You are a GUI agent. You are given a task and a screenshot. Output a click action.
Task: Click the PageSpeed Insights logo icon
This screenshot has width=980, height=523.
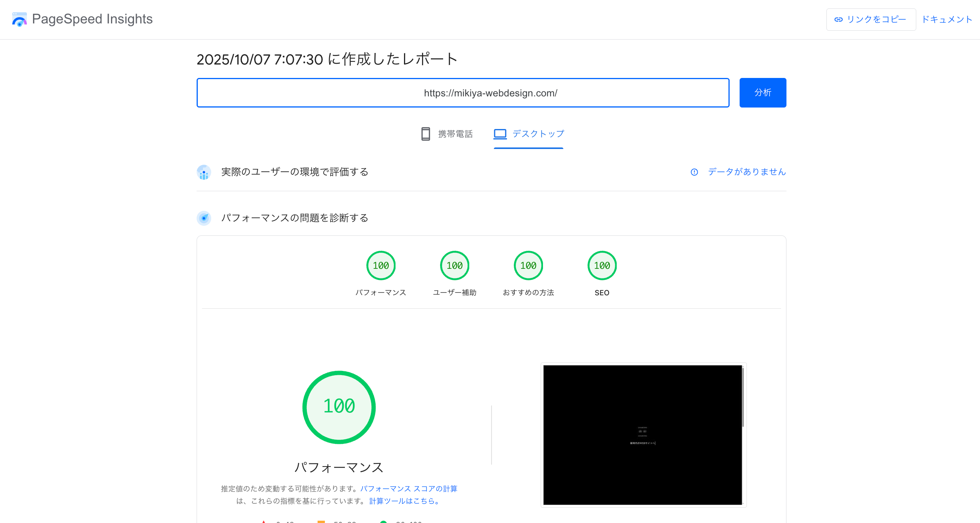[x=18, y=19]
